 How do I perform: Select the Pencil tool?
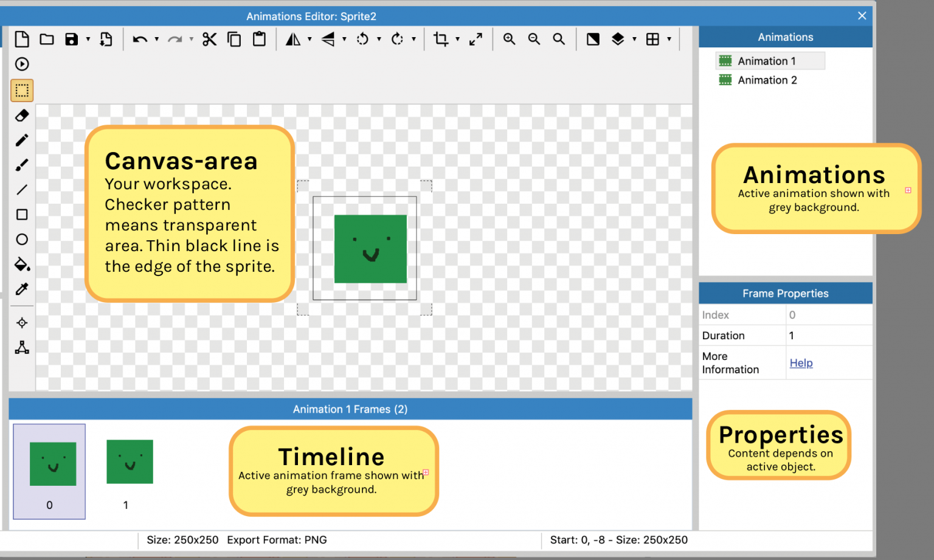(x=22, y=140)
